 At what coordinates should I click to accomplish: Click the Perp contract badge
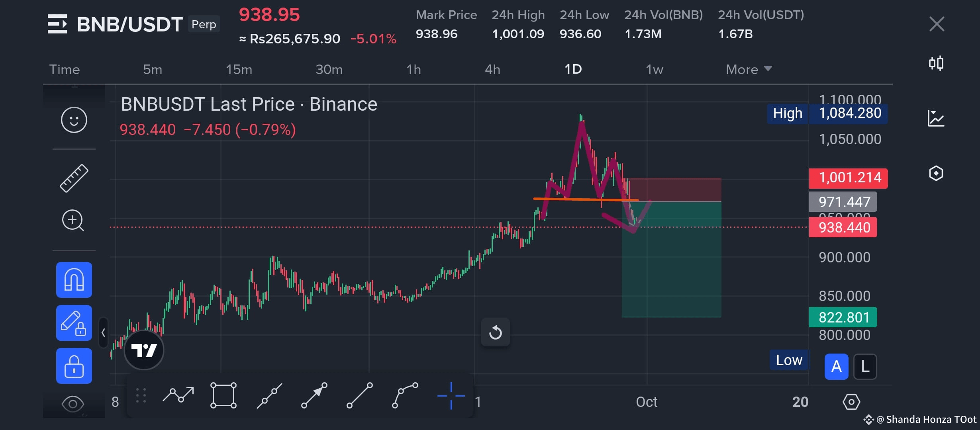(204, 24)
